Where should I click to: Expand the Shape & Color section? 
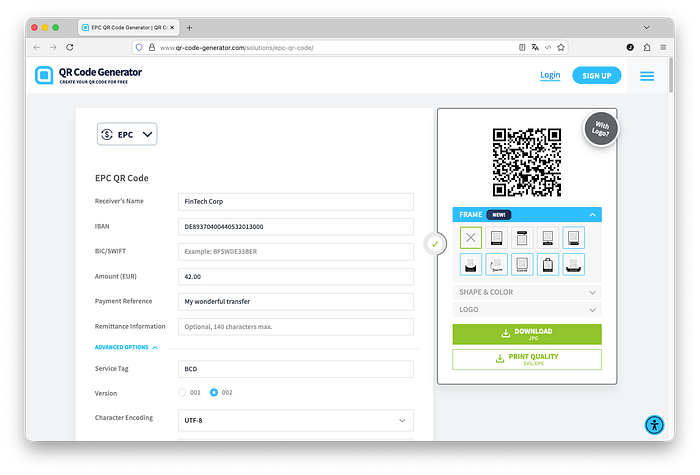[x=527, y=292]
